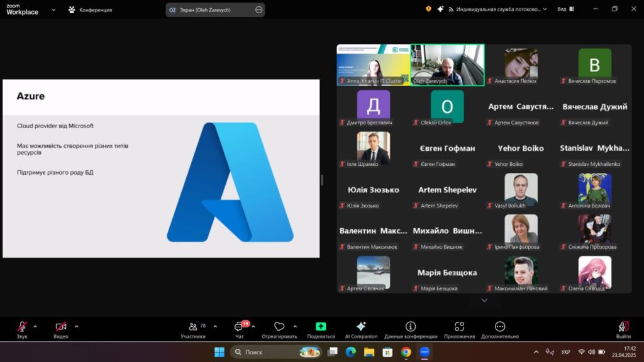Open the Дополнительно more menu
The width and height of the screenshot is (644, 362).
pos(500,329)
